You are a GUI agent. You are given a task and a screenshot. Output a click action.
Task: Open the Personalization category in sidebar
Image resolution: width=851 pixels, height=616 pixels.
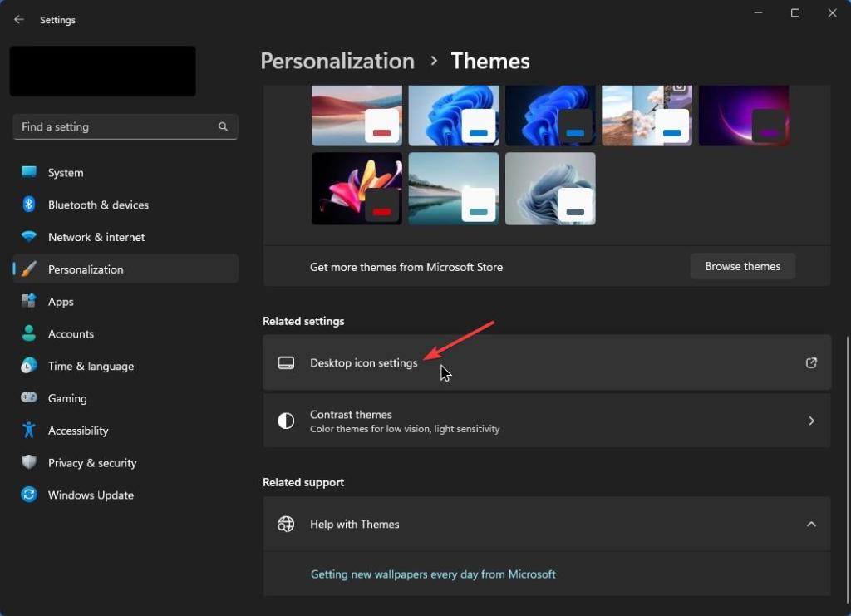tap(86, 269)
